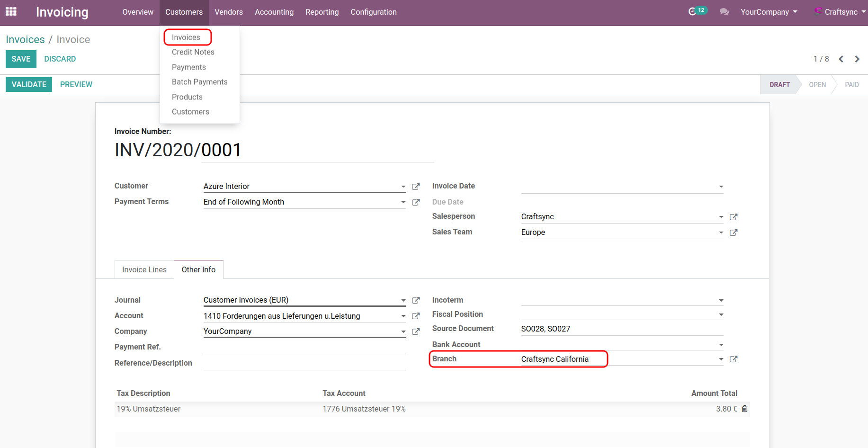
Task: Delete the 19% Umsatzsteuer tax line
Action: [745, 409]
